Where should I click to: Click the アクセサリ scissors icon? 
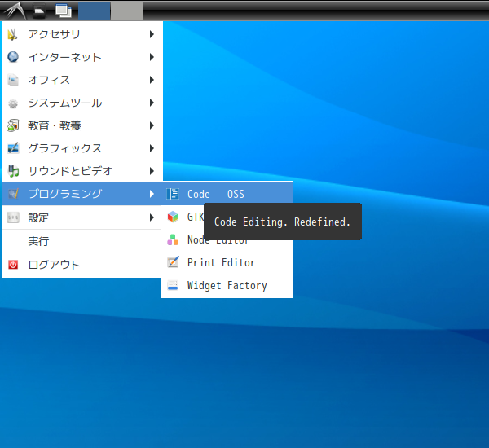(x=13, y=34)
